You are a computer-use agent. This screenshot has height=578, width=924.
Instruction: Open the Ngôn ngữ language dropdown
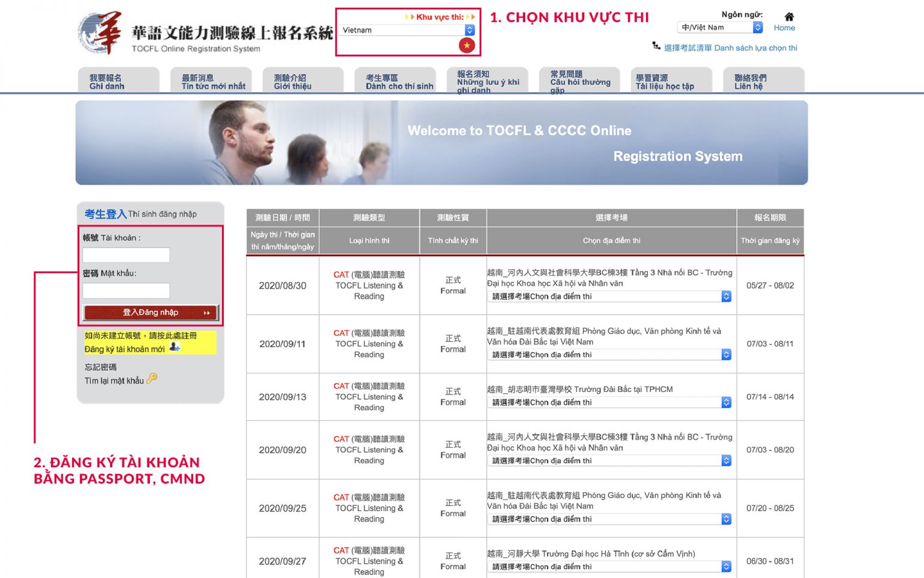720,27
